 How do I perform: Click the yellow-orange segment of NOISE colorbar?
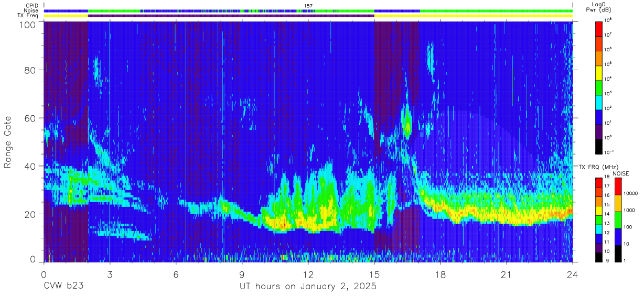618,203
